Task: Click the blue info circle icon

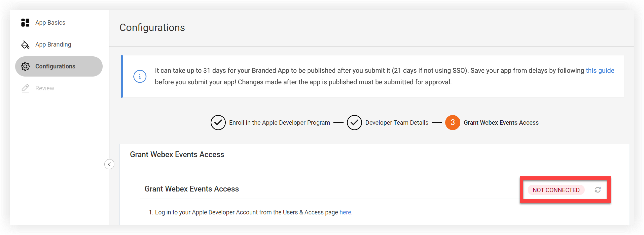Action: click(140, 76)
